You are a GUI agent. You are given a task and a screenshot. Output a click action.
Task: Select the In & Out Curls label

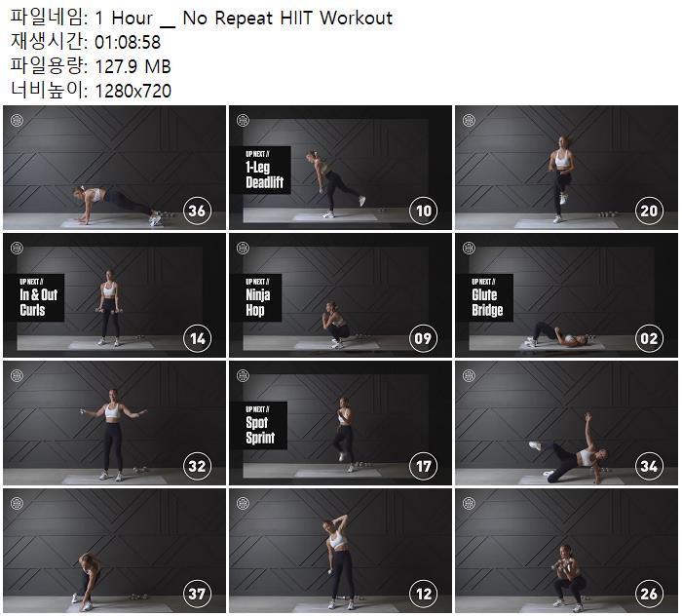(x=34, y=297)
